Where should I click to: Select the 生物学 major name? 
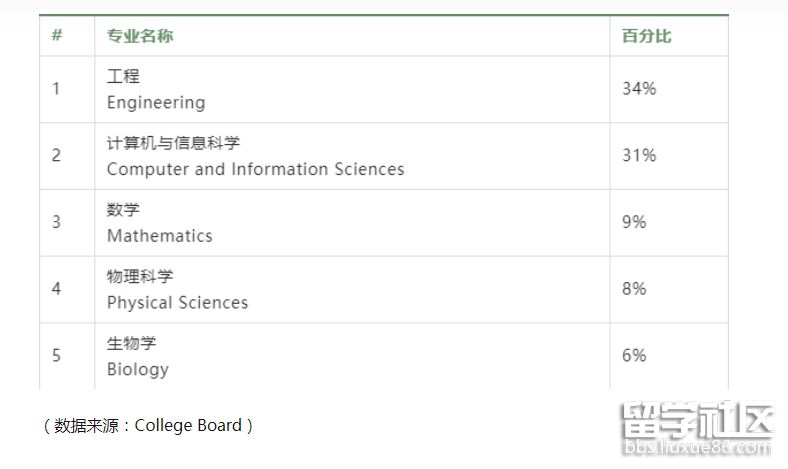click(131, 343)
